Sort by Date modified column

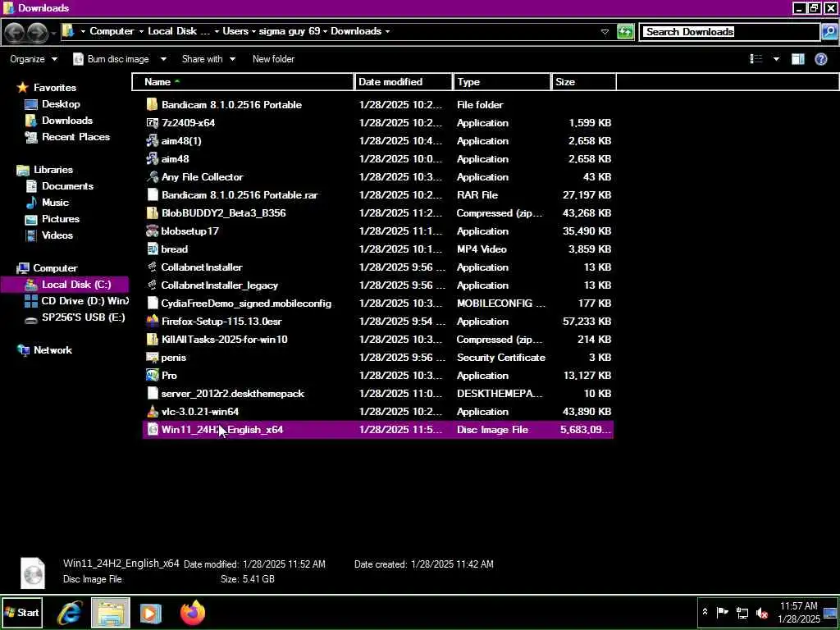[404, 82]
